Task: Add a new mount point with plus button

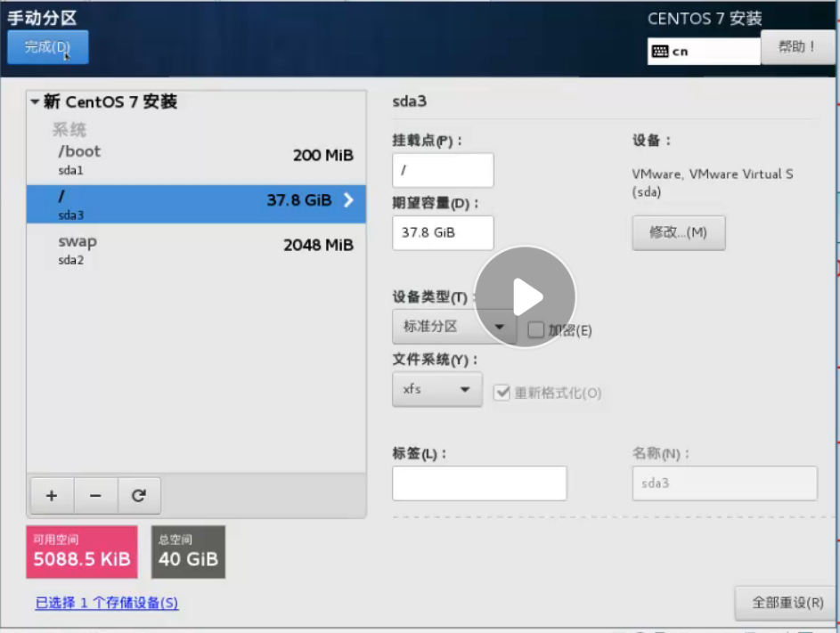Action: 52,496
